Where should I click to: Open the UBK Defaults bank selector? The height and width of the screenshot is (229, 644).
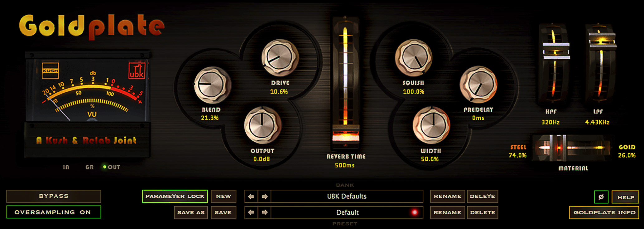tap(347, 197)
